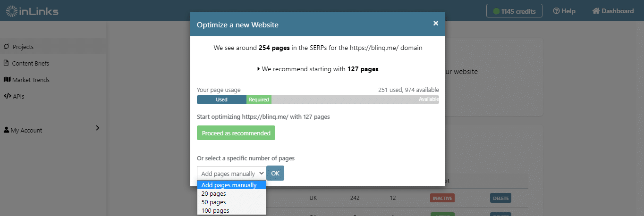Click the 251 used, 974 available text
The height and width of the screenshot is (216, 644).
point(408,90)
